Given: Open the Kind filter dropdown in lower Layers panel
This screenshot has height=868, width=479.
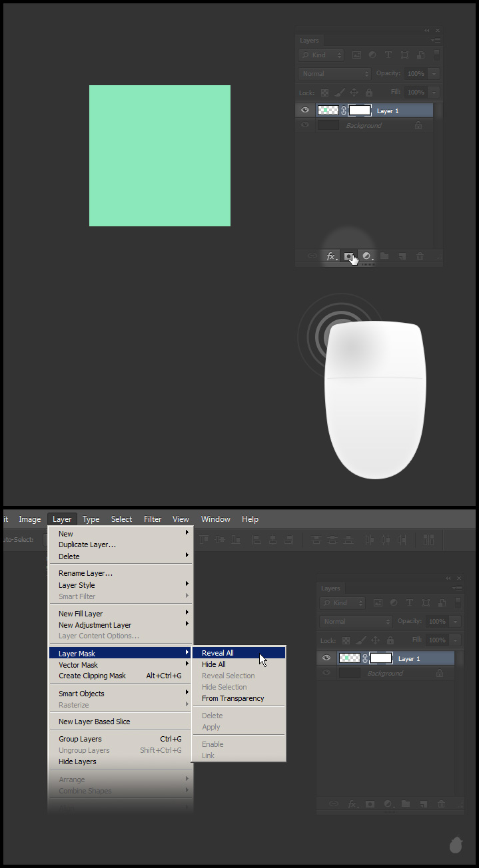Looking at the screenshot, I should 342,603.
